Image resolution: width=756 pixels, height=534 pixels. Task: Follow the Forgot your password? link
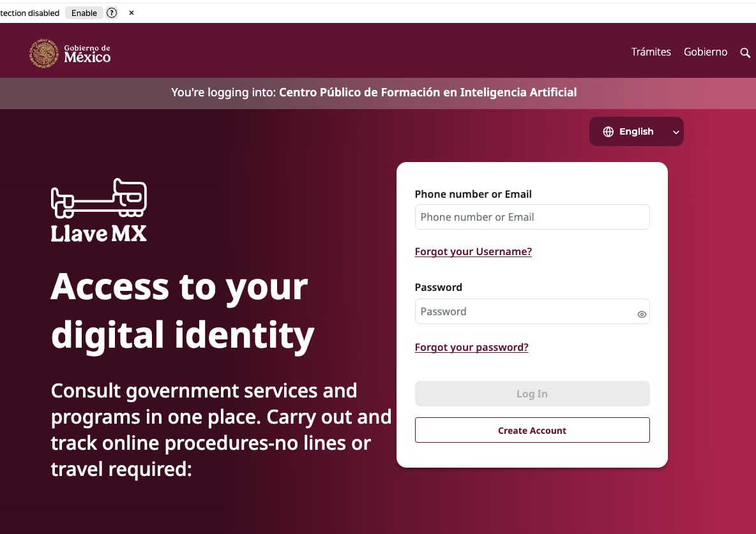click(x=471, y=347)
